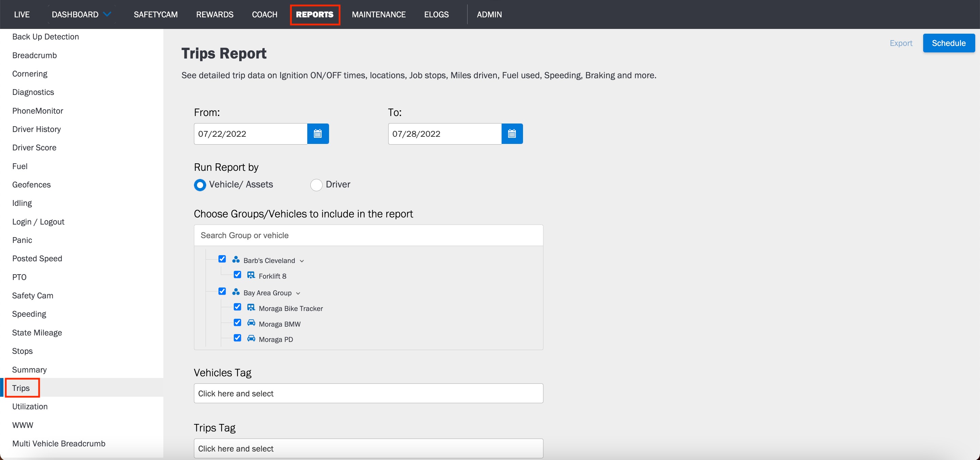Uncheck the Barb's Cleveland group checkbox
The height and width of the screenshot is (460, 980).
[x=222, y=259]
